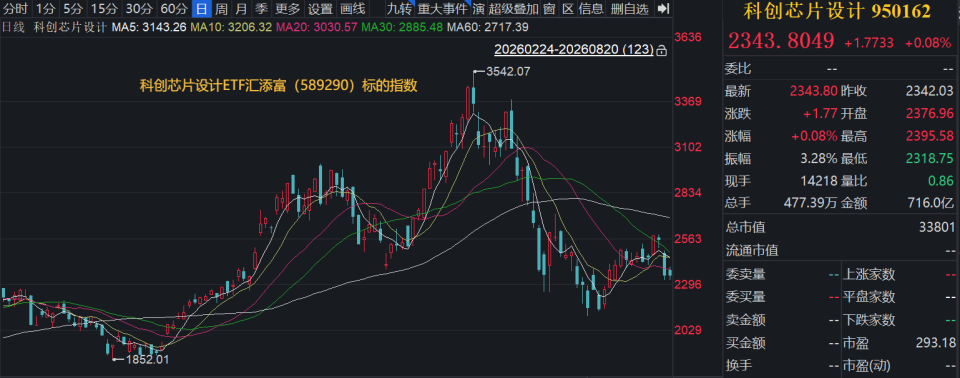Click the 现手 value 14218

[x=819, y=181]
